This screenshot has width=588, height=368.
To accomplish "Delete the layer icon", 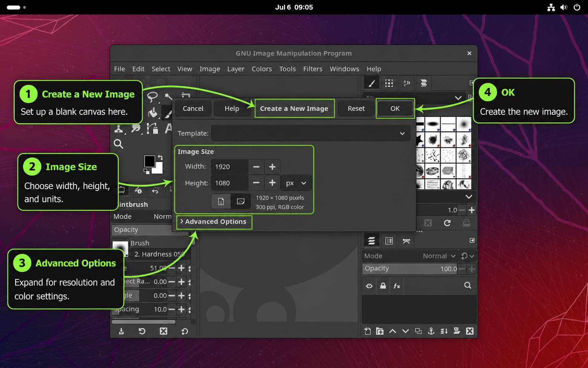I will pyautogui.click(x=470, y=331).
